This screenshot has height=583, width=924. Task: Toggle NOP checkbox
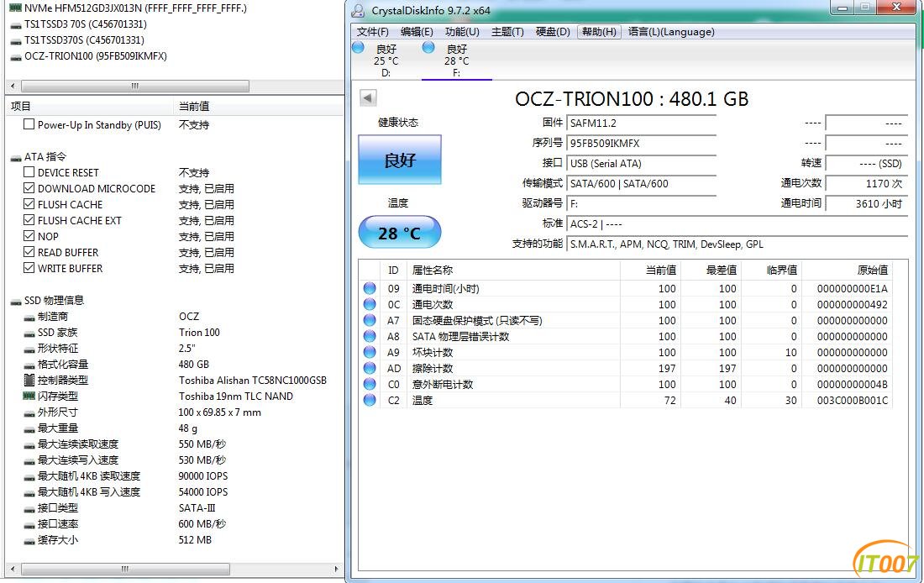(29, 236)
